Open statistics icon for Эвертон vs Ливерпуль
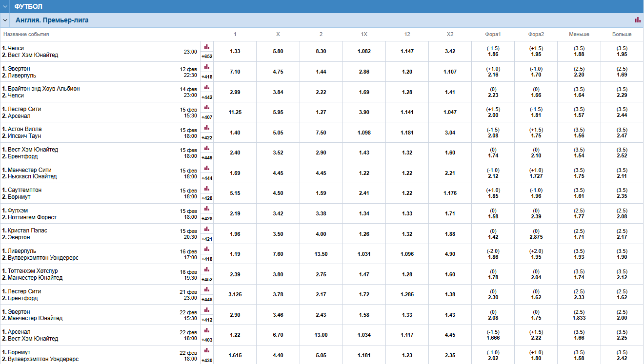Viewport: 644px width, 364px height. [x=207, y=67]
